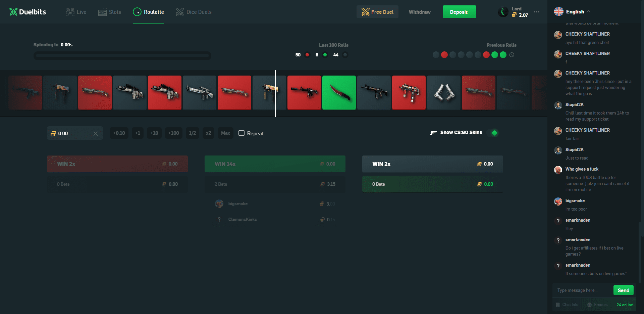Click the 0 Bets row under red
644x314 pixels.
(117, 184)
